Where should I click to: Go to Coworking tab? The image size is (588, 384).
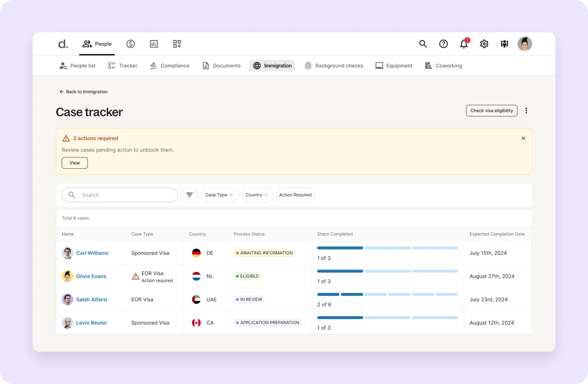(443, 66)
